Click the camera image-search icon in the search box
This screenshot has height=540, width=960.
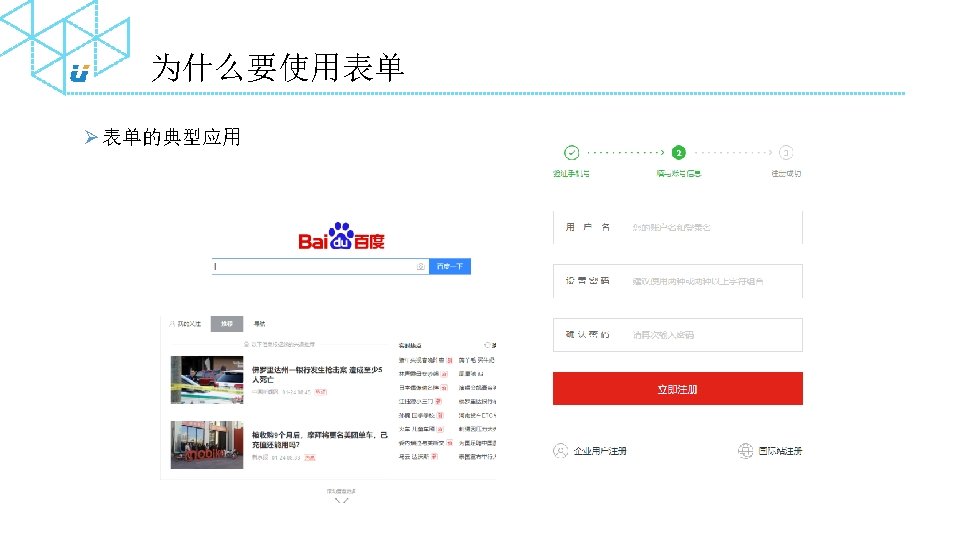(421, 266)
